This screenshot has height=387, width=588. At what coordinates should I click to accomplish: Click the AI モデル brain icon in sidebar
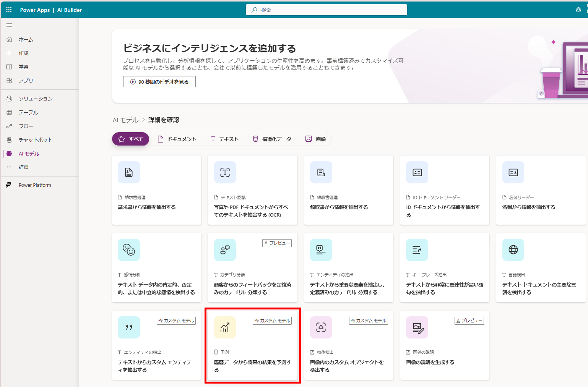click(x=9, y=154)
